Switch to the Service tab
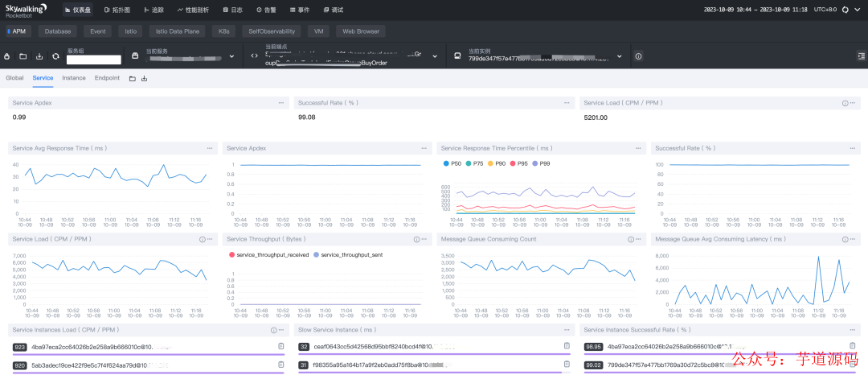This screenshot has width=868, height=375. [43, 78]
